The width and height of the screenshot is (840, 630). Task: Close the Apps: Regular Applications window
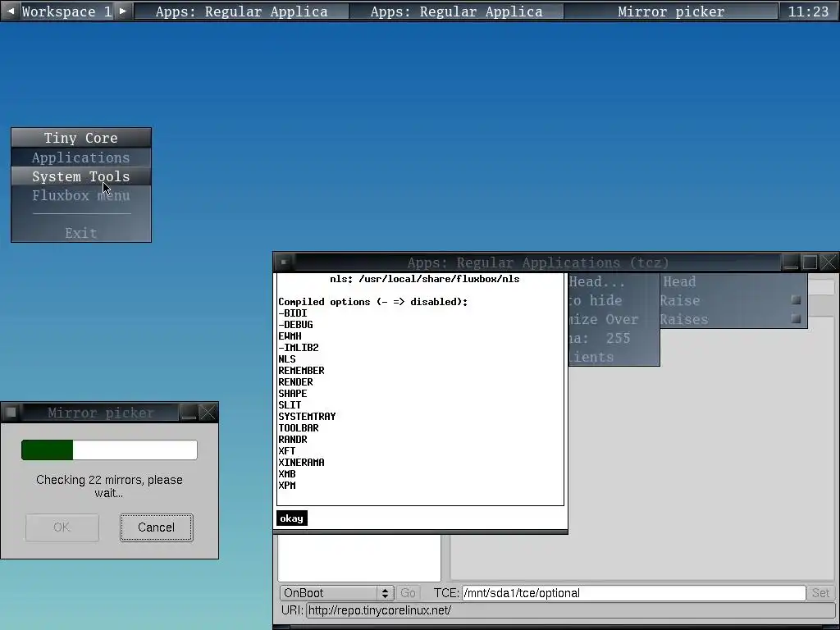coord(829,262)
